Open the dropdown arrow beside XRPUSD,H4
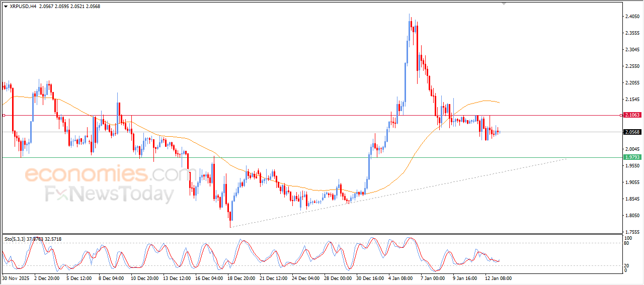 6,7
